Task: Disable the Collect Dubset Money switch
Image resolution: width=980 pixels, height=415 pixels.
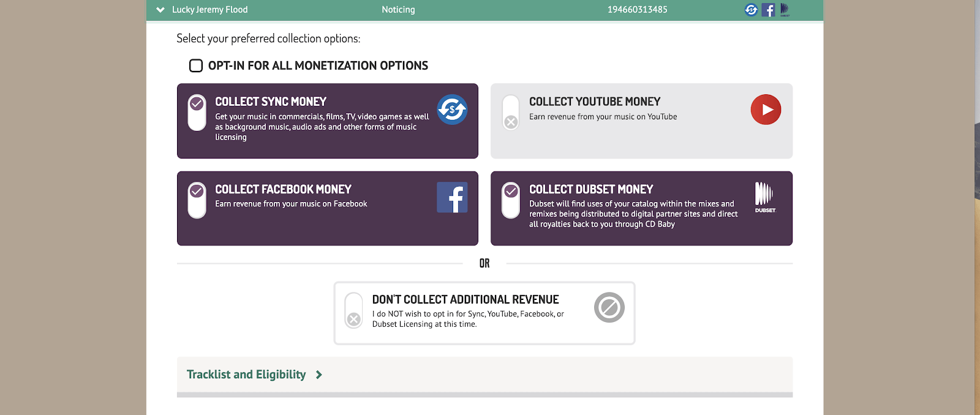Action: point(511,200)
